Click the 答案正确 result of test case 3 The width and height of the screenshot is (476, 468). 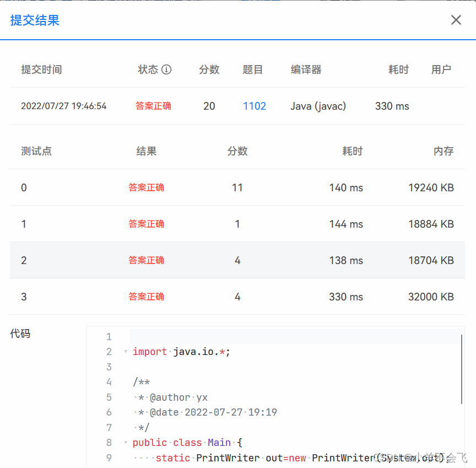146,297
